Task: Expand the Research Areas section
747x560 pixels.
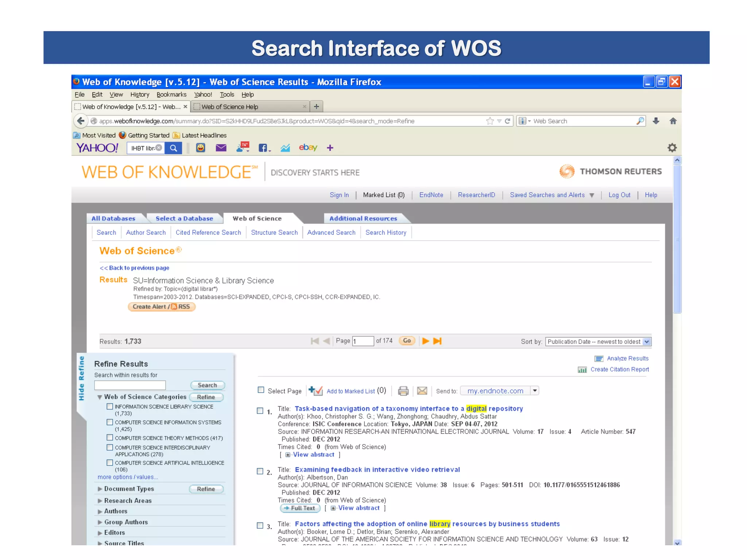Action: pyautogui.click(x=100, y=501)
